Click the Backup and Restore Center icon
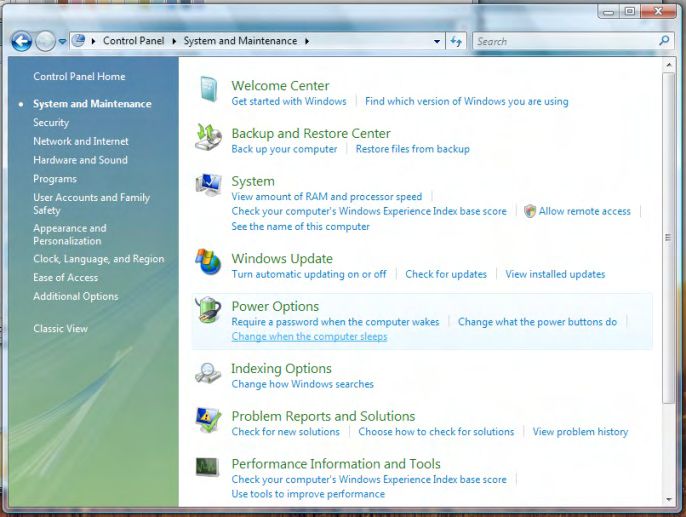The width and height of the screenshot is (686, 517). tap(208, 137)
